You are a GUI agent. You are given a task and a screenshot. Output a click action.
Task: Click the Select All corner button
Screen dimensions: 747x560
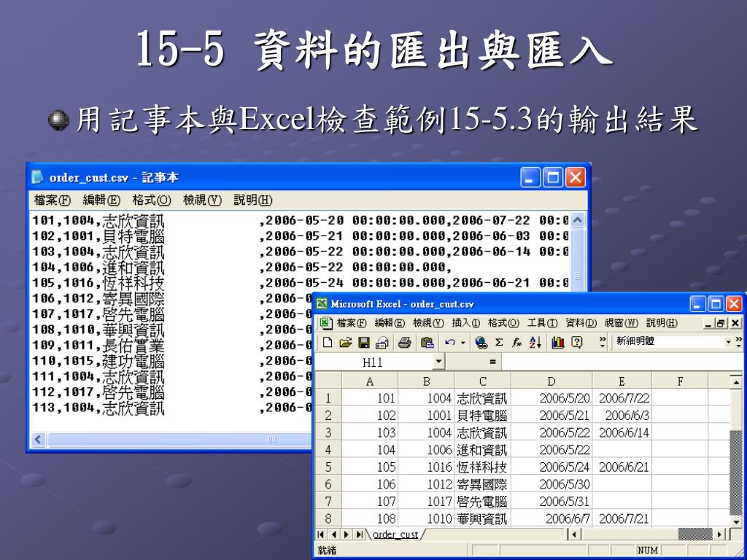329,381
